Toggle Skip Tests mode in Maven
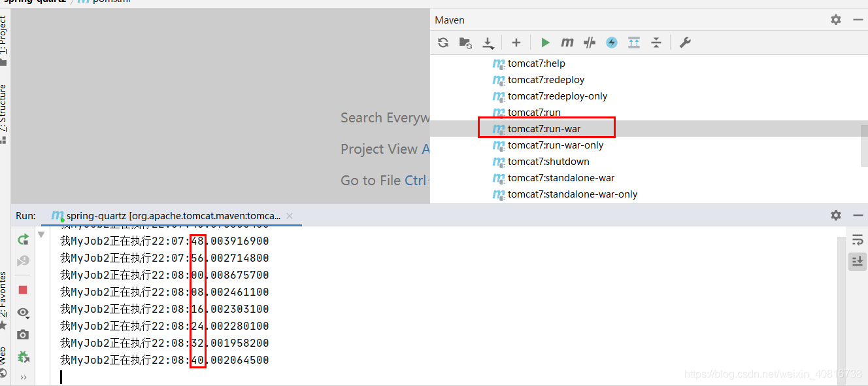 pyautogui.click(x=612, y=43)
